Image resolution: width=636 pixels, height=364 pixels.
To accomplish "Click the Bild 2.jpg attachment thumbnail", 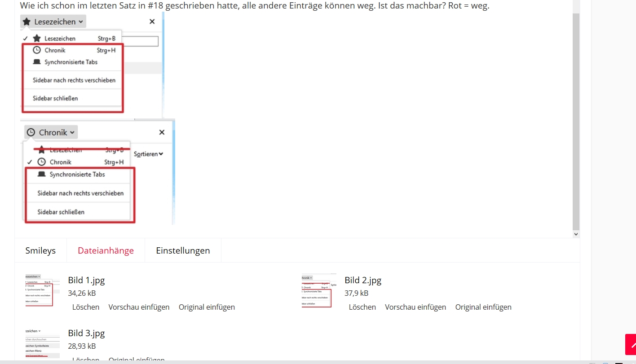I will tap(319, 290).
